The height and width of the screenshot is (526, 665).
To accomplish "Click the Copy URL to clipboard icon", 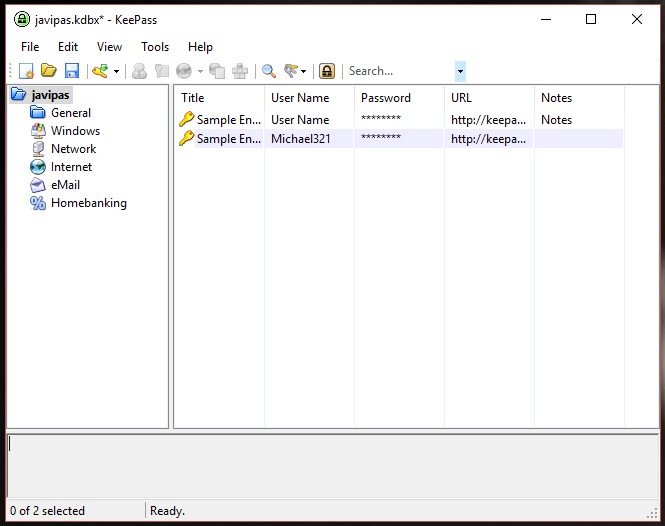I will point(217,71).
